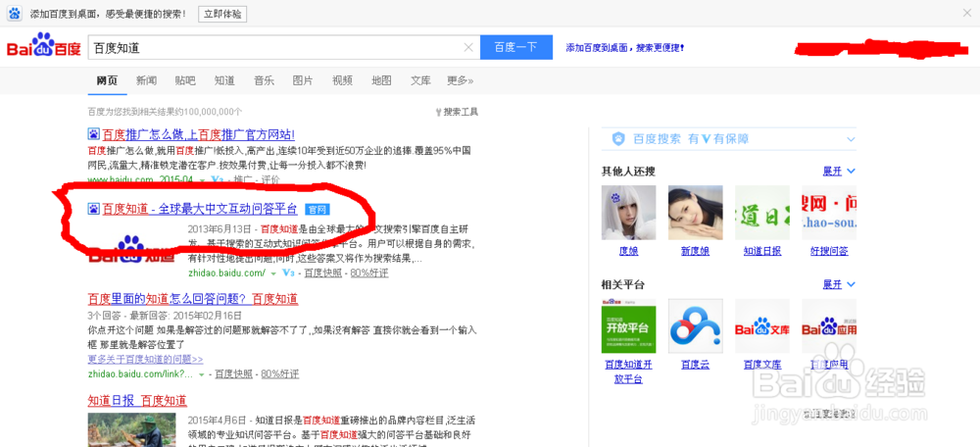Expand the 更多» menu
980x447 pixels.
tap(460, 80)
